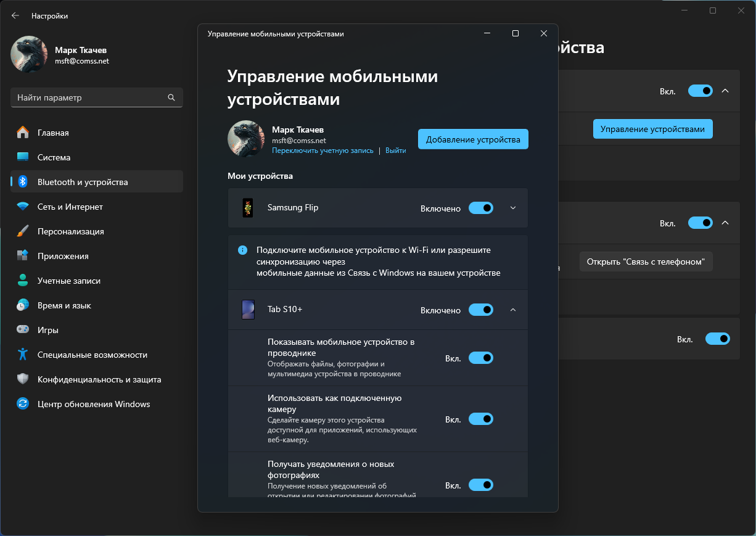
Task: Open Главная in Settings sidebar
Action: (97, 133)
